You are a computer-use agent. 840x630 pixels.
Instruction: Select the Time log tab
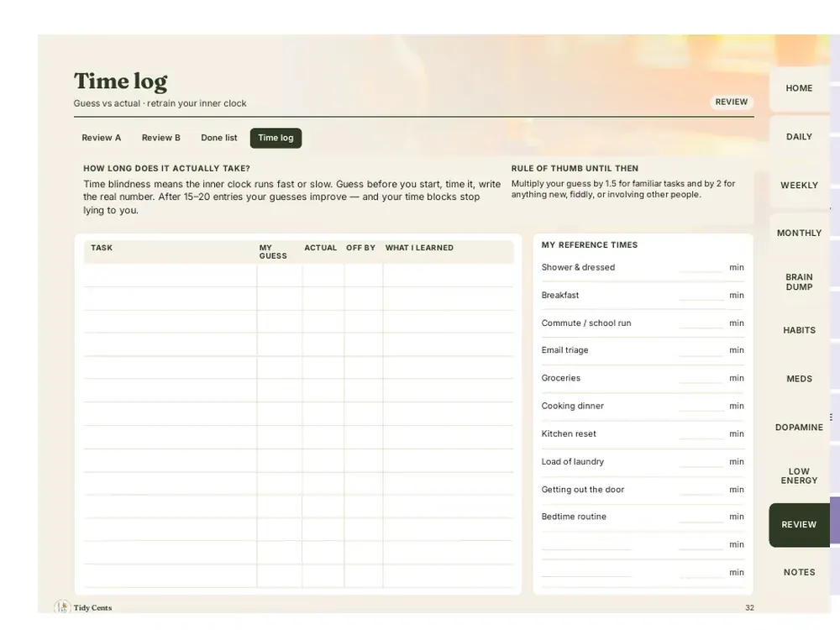(x=276, y=138)
